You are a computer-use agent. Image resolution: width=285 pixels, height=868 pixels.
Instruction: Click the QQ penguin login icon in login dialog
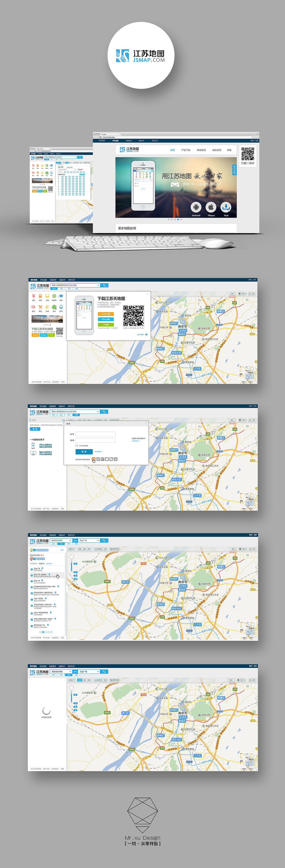coord(107,459)
